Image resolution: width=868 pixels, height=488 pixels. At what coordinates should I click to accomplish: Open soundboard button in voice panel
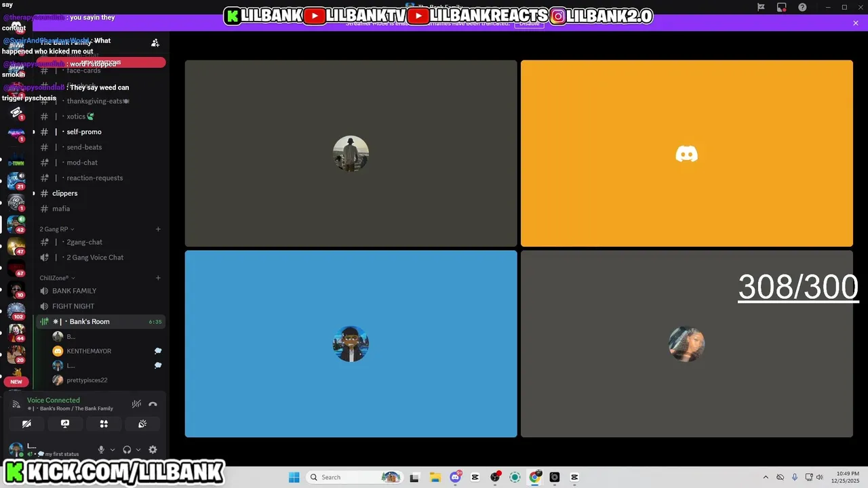[x=142, y=424]
